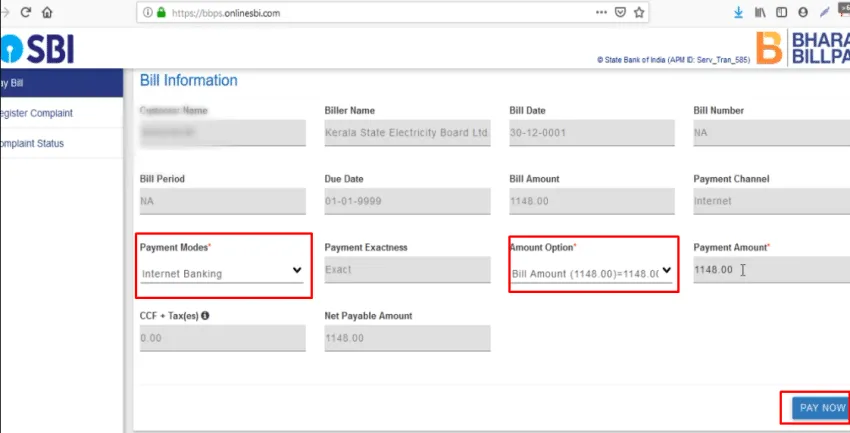The width and height of the screenshot is (850, 433).
Task: Select Complaint Status in the sidebar
Action: (x=33, y=143)
